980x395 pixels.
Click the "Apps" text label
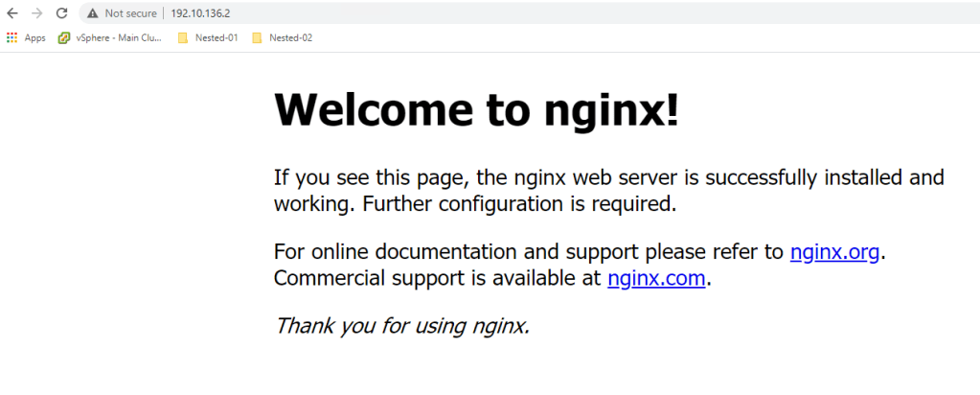tap(35, 38)
